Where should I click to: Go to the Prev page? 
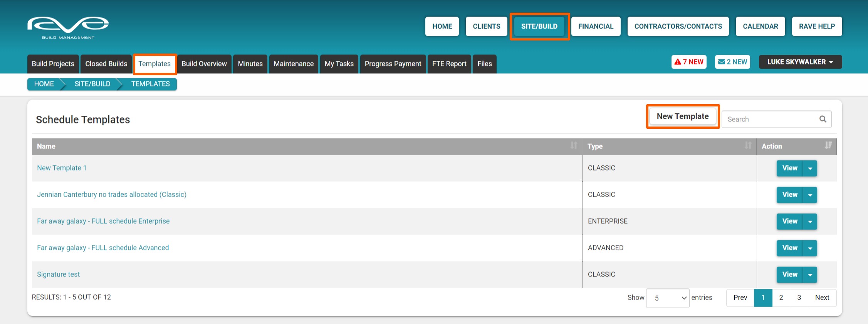click(740, 298)
